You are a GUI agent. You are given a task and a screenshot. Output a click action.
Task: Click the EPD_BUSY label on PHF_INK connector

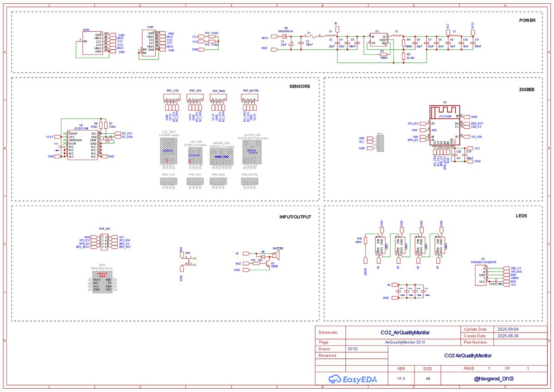[83, 247]
